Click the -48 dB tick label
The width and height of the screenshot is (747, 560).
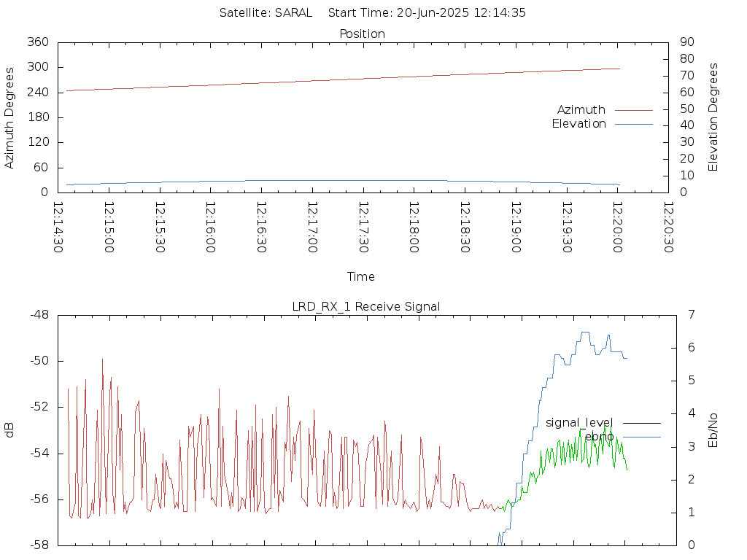coord(39,315)
